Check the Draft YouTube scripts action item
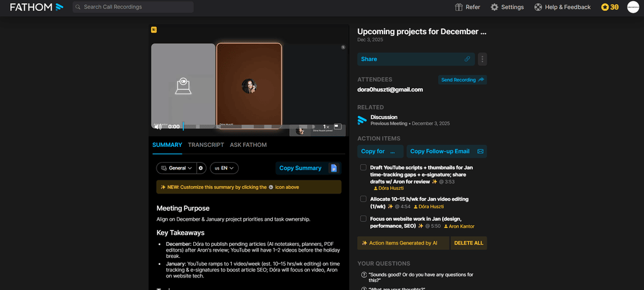 [363, 168]
